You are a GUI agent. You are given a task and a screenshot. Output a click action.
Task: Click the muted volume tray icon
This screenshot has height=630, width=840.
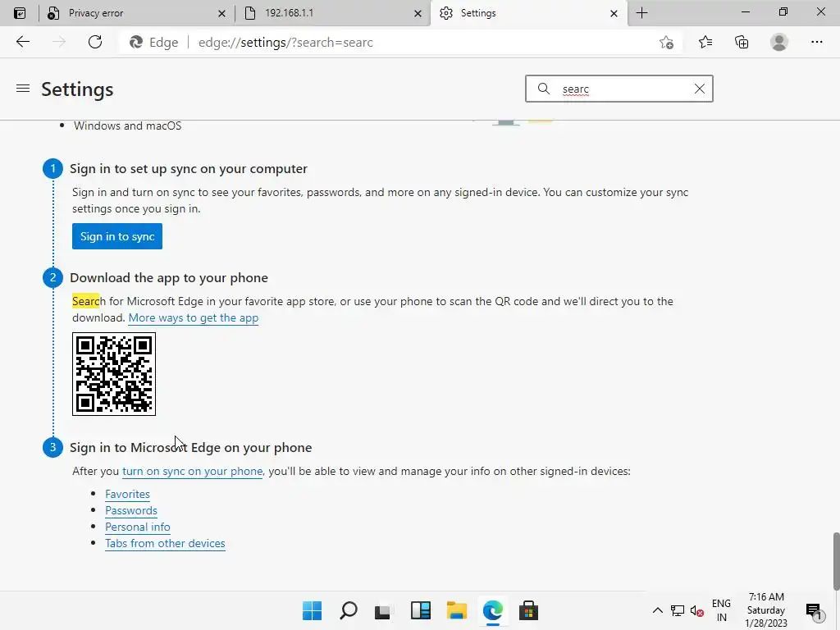(x=696, y=610)
